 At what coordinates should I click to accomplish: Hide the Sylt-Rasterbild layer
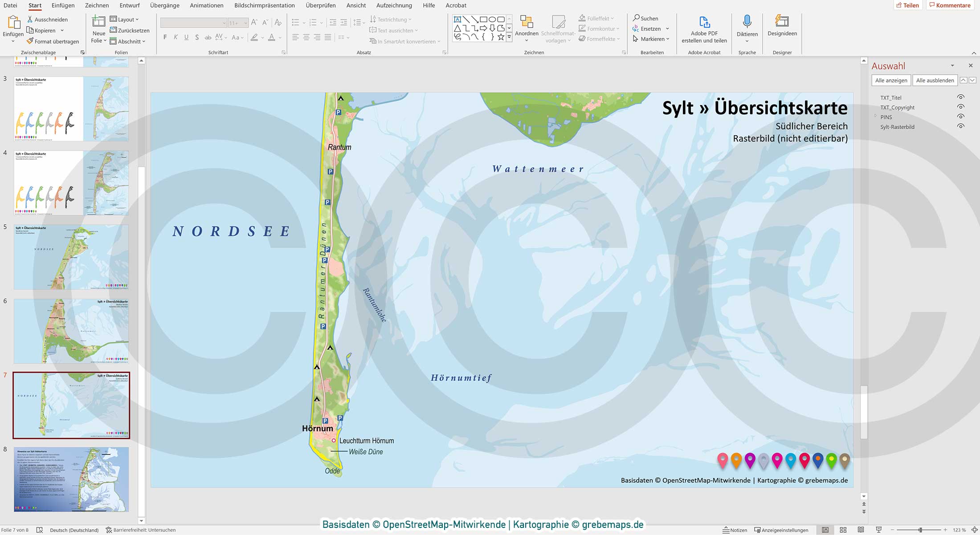click(x=961, y=126)
